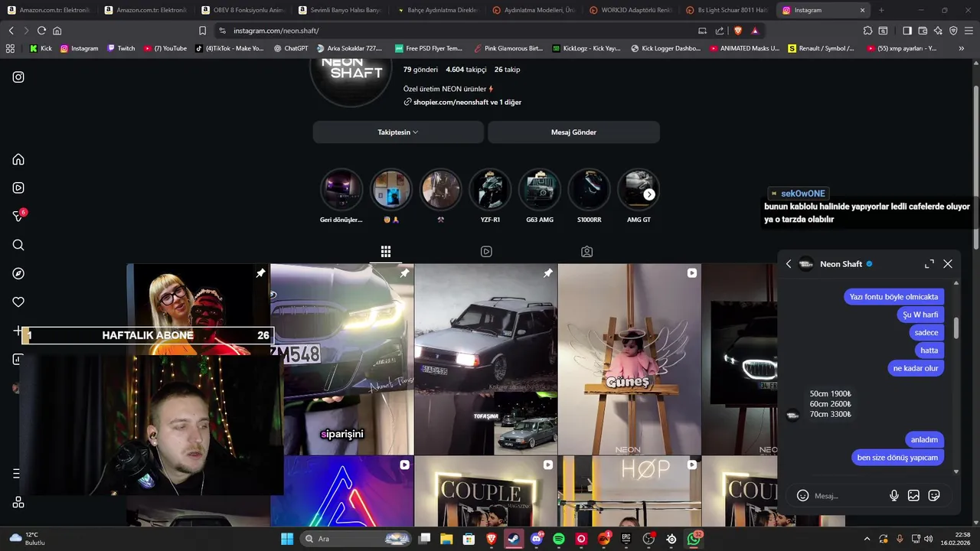Switch to the Reels profile tab

point(486,252)
